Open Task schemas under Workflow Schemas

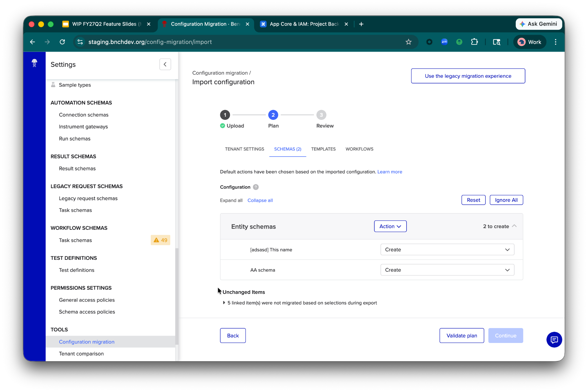(x=75, y=240)
